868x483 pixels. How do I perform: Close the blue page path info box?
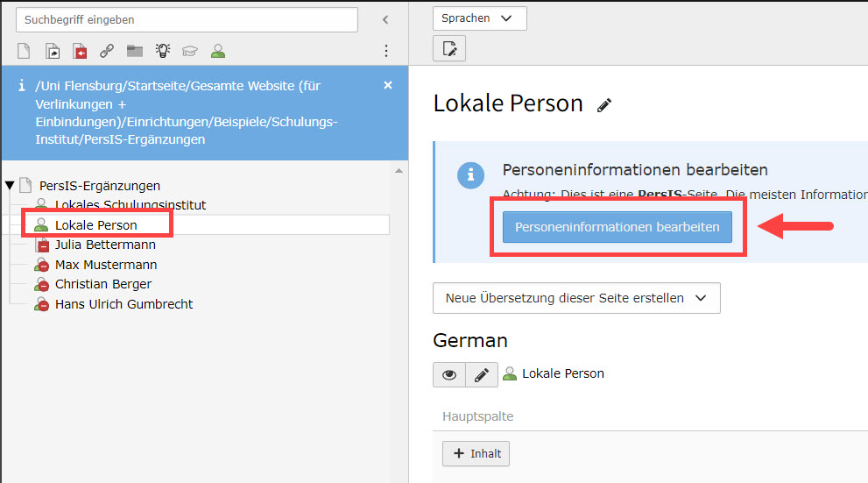tap(388, 85)
